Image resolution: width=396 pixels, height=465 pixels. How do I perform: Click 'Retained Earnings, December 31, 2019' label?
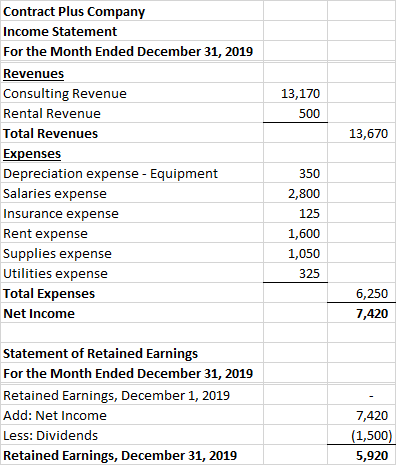coord(120,456)
